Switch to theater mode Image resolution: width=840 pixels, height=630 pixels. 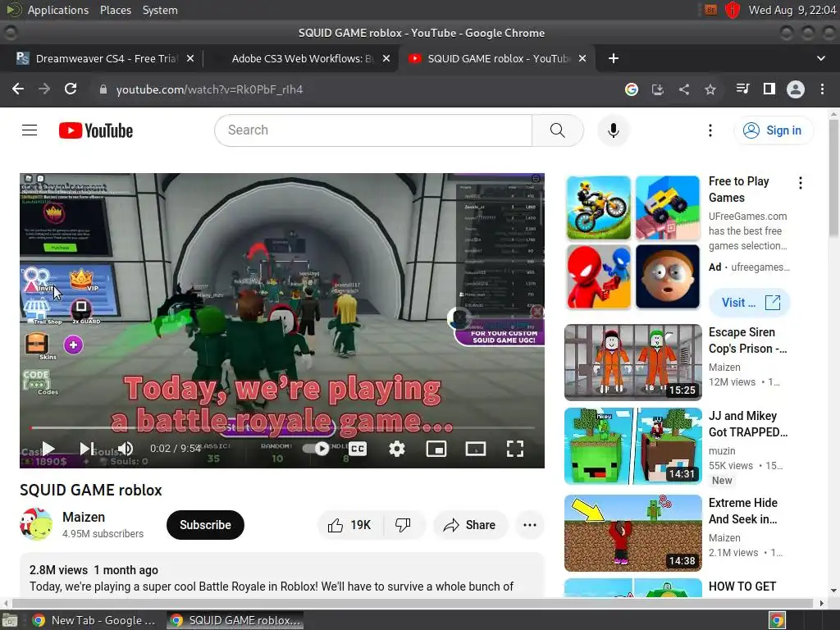(476, 449)
